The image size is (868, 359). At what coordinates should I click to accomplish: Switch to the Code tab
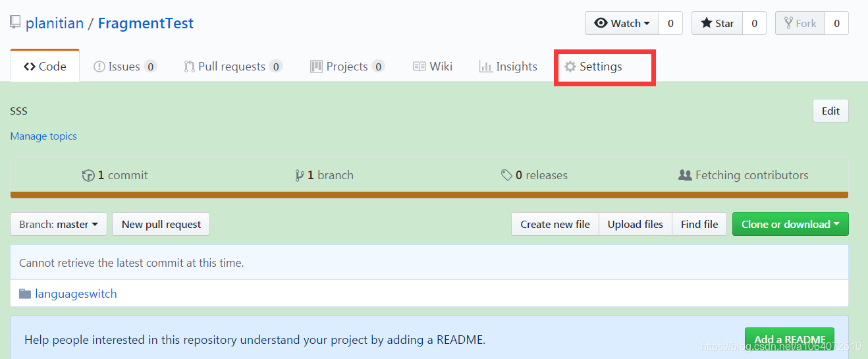tap(45, 66)
